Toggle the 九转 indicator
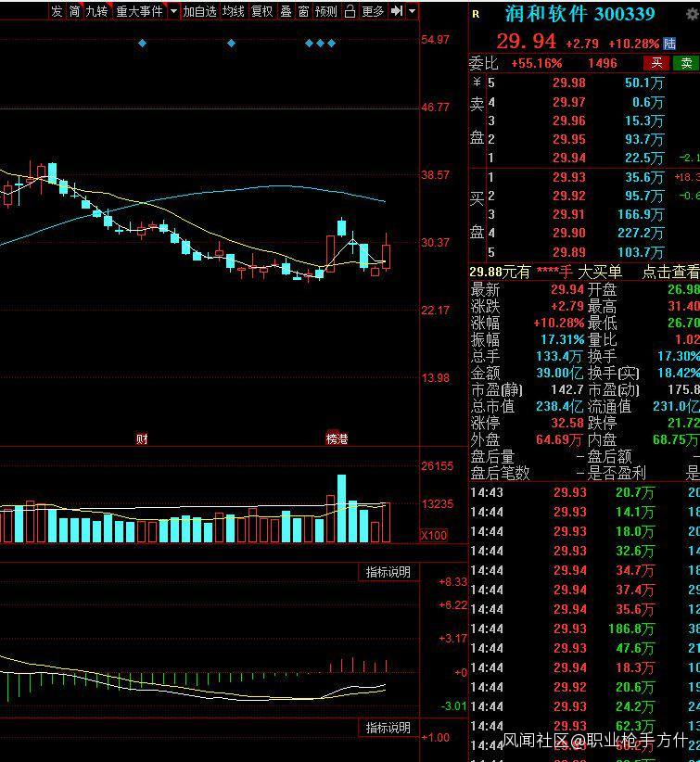 [x=96, y=11]
